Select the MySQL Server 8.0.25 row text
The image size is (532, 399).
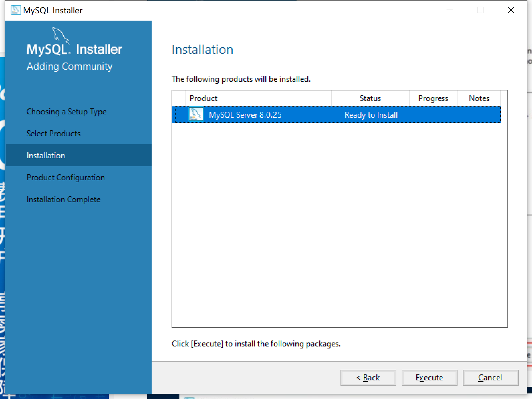click(x=245, y=115)
